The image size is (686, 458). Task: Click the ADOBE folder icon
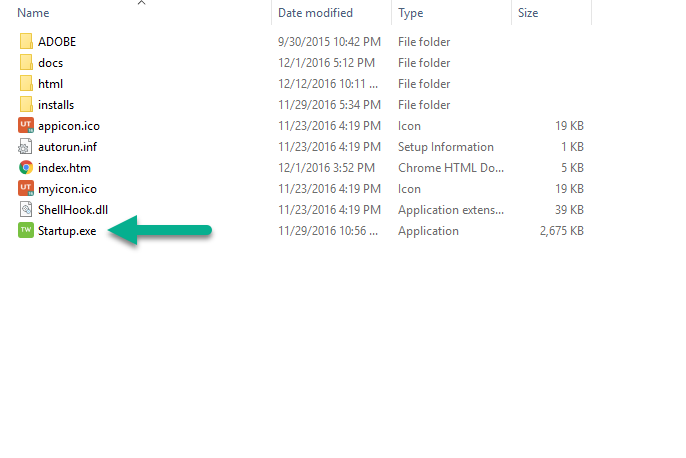click(x=26, y=42)
